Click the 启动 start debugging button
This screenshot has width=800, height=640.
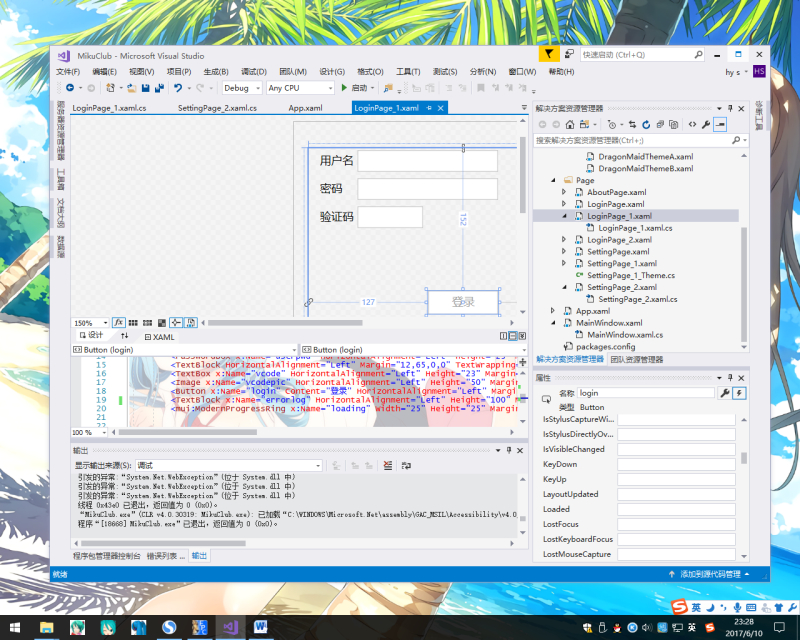click(x=356, y=88)
